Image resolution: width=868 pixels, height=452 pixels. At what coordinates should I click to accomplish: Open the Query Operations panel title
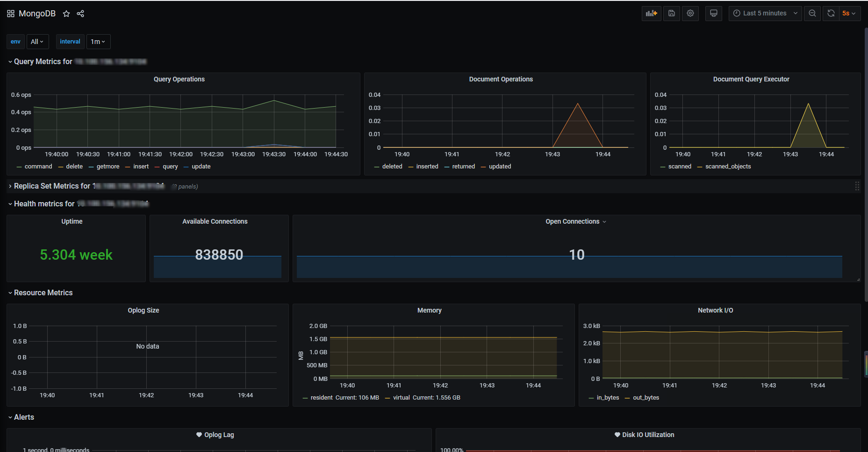179,80
